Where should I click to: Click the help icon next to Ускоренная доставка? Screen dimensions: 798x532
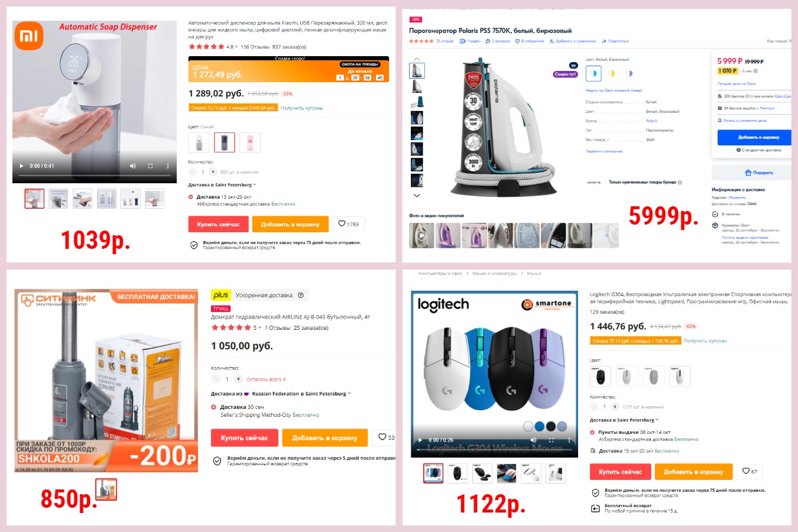pyautogui.click(x=301, y=295)
